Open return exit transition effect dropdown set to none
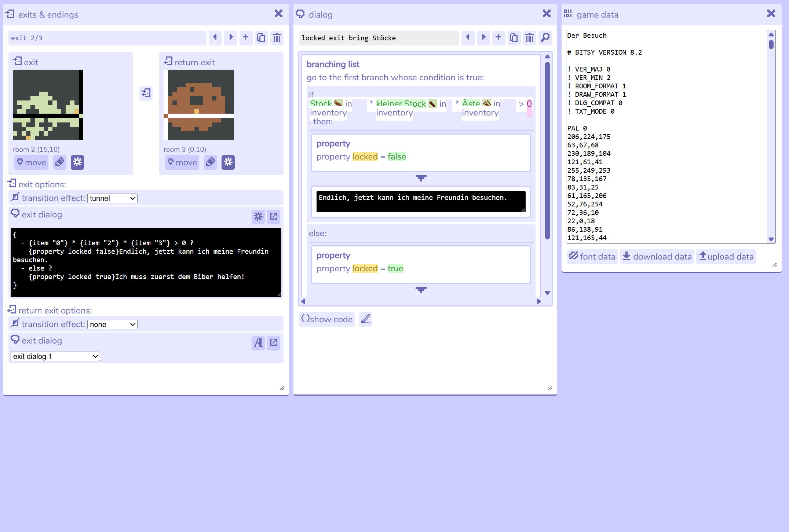The width and height of the screenshot is (789, 532). (x=112, y=324)
